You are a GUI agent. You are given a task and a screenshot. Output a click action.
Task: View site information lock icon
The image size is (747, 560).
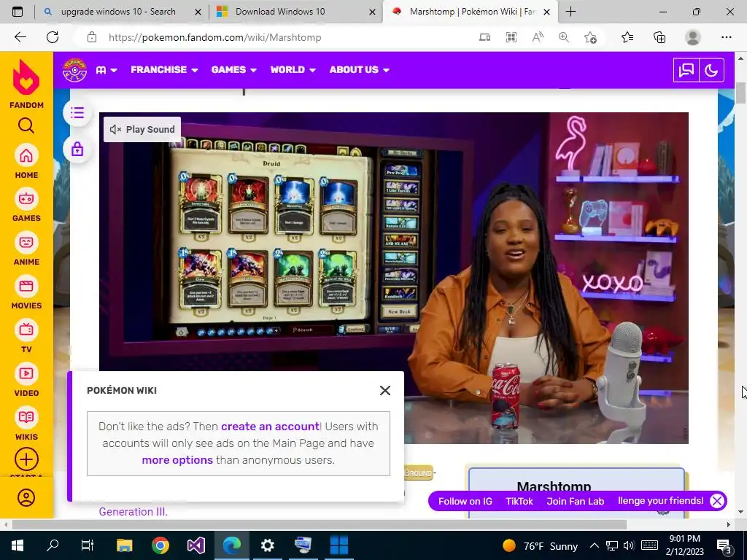[92, 37]
